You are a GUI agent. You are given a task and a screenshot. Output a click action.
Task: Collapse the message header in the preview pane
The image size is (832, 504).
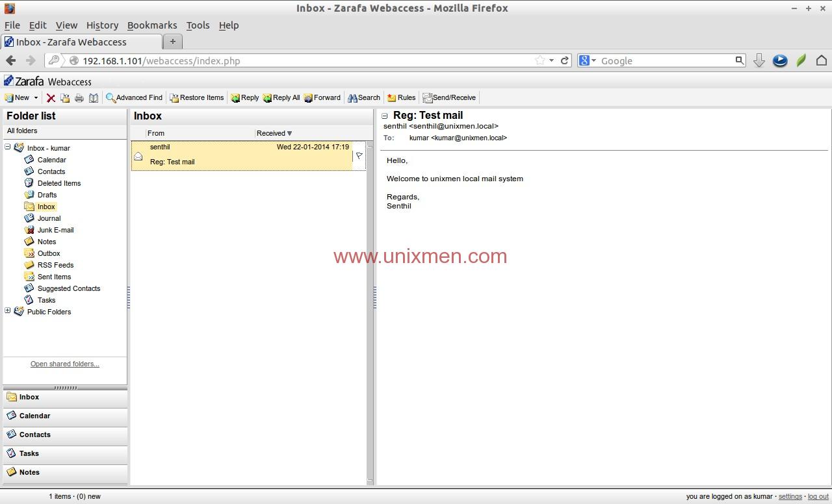(x=384, y=116)
